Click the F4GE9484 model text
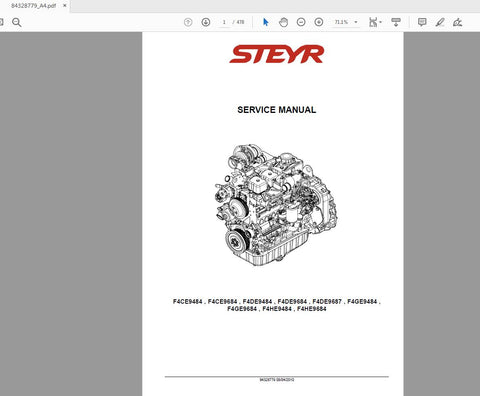The height and width of the screenshot is (396, 480). point(362,302)
